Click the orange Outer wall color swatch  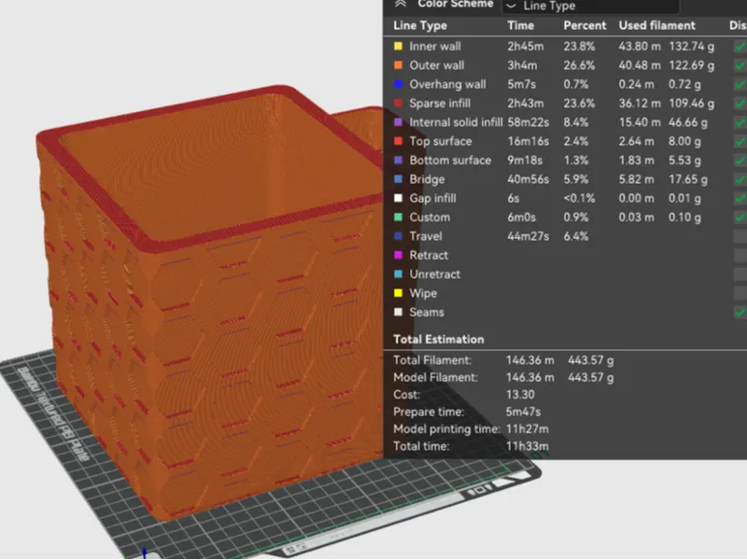pos(399,65)
